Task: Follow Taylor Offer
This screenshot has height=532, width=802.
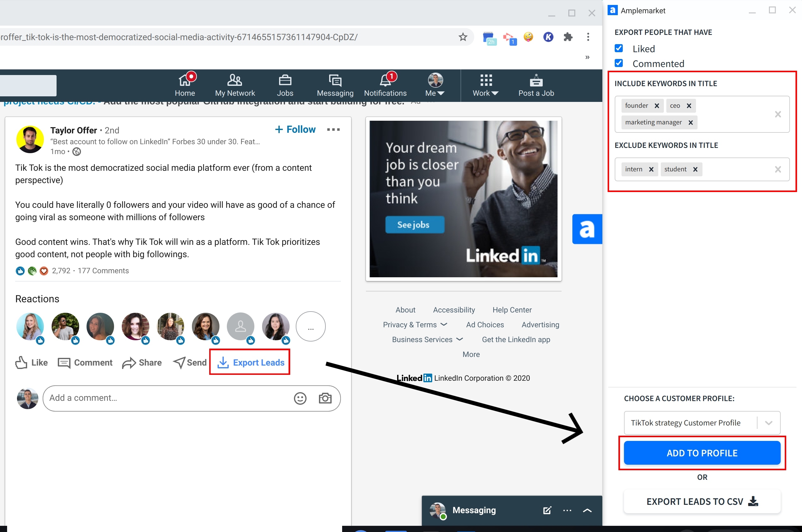Action: [x=295, y=129]
